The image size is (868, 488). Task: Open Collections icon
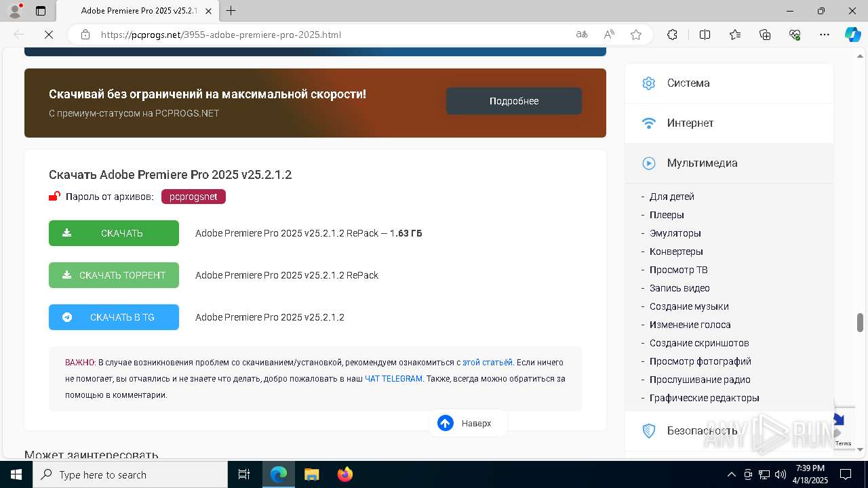pos(765,35)
